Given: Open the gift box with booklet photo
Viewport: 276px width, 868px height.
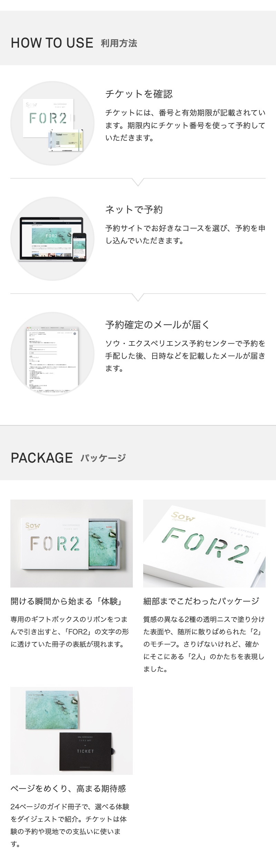Looking at the screenshot, I should coord(71,543).
